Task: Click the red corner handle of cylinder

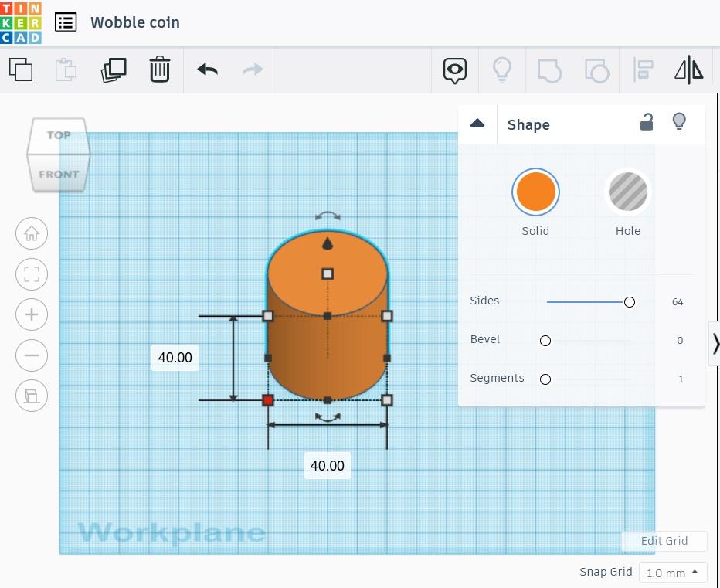Action: point(268,400)
